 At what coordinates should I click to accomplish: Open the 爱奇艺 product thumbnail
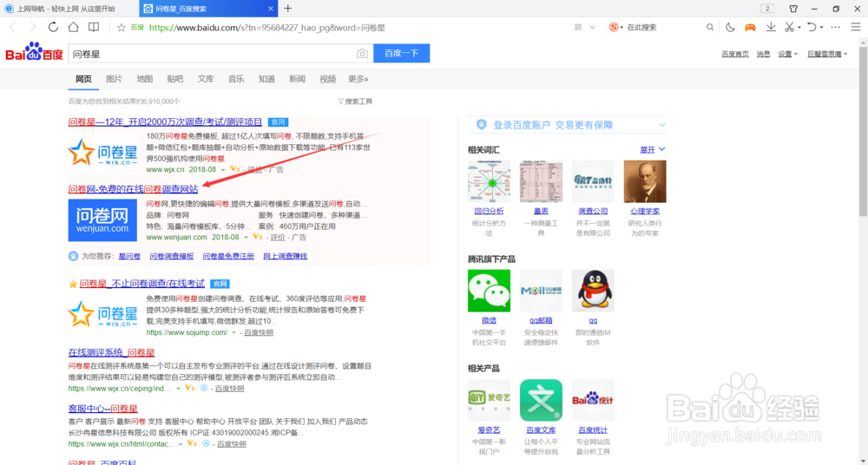489,400
